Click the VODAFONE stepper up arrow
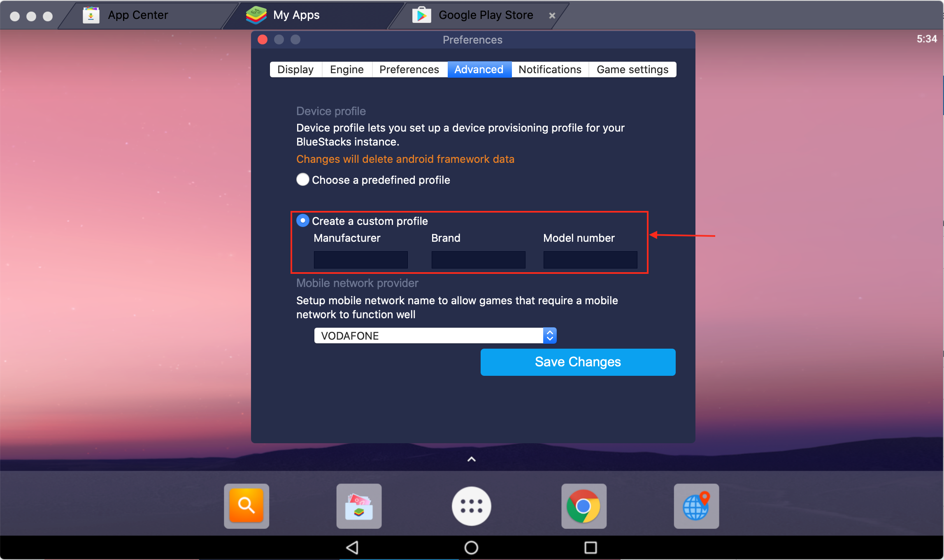The height and width of the screenshot is (560, 944). [x=550, y=333]
